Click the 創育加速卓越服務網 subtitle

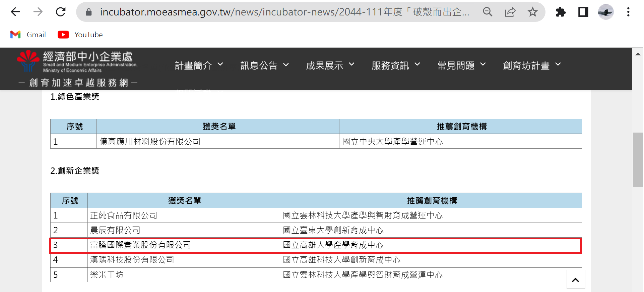tap(78, 83)
